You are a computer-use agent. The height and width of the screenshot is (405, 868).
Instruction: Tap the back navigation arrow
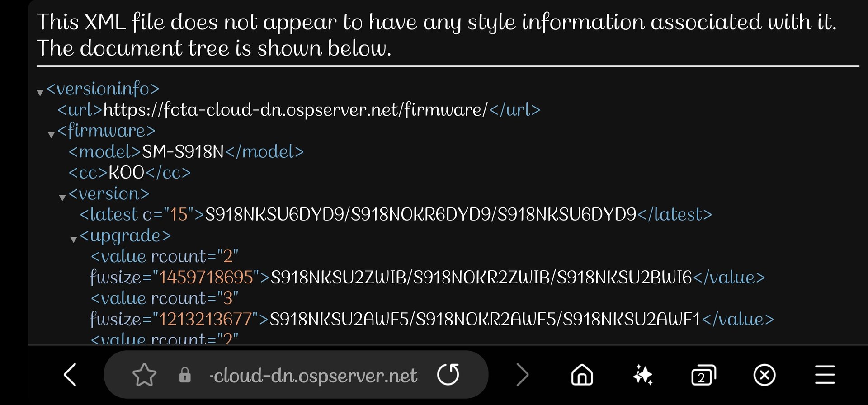click(x=70, y=375)
